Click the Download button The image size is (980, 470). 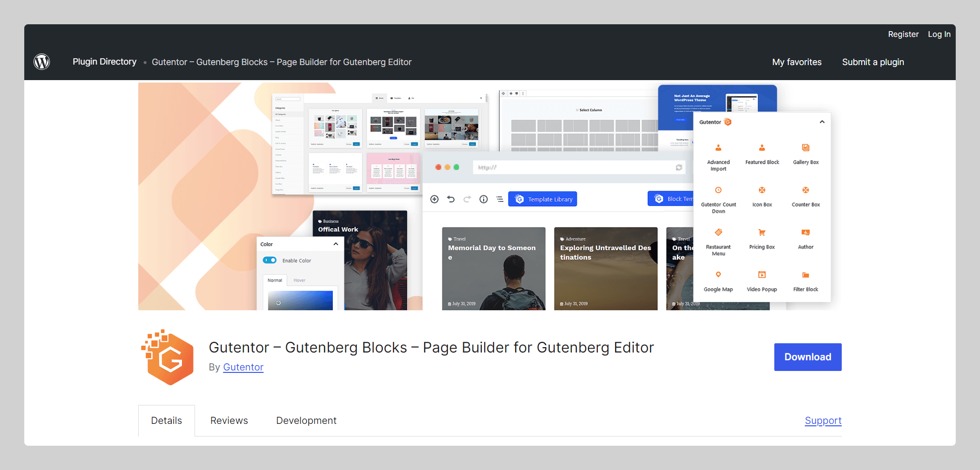(807, 357)
